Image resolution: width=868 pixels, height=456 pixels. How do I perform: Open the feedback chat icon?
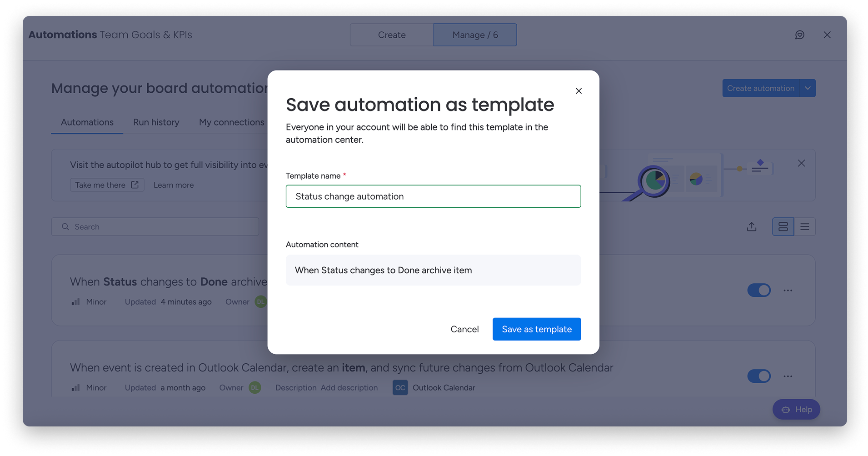(x=799, y=35)
